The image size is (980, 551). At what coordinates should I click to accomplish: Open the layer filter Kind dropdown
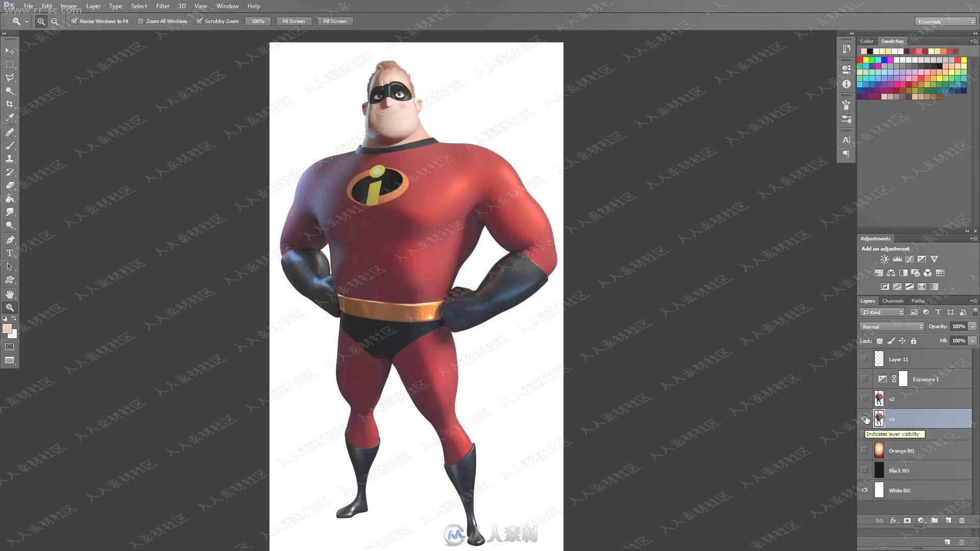[x=883, y=312]
